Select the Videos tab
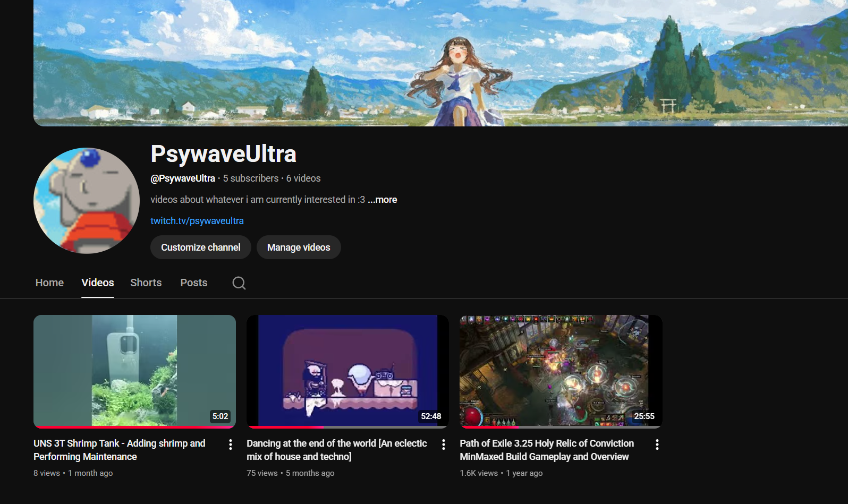 point(98,283)
